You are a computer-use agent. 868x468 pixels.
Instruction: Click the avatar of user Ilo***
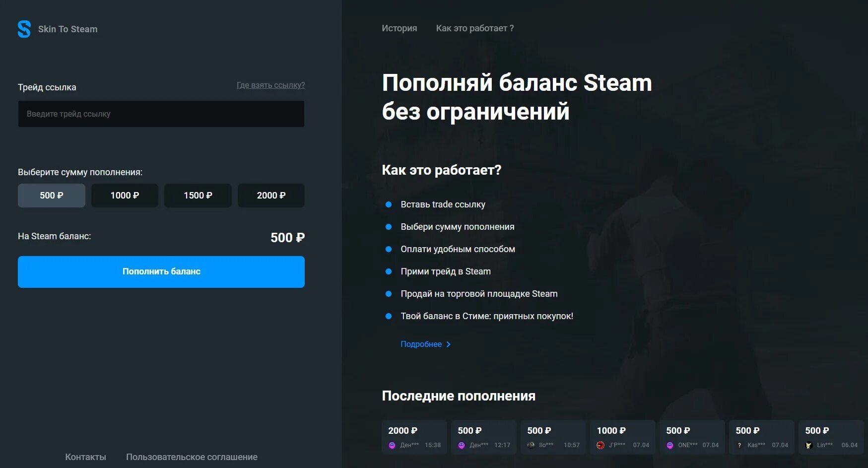[531, 445]
